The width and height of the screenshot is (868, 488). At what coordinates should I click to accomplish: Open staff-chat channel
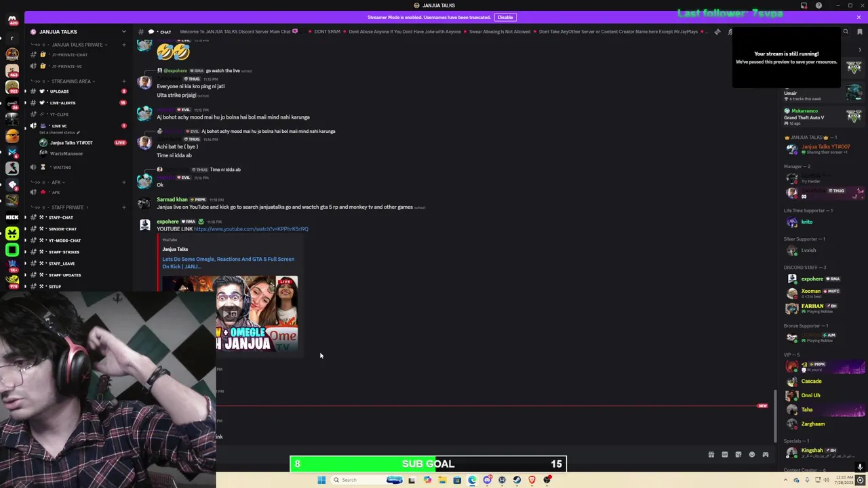77,218
